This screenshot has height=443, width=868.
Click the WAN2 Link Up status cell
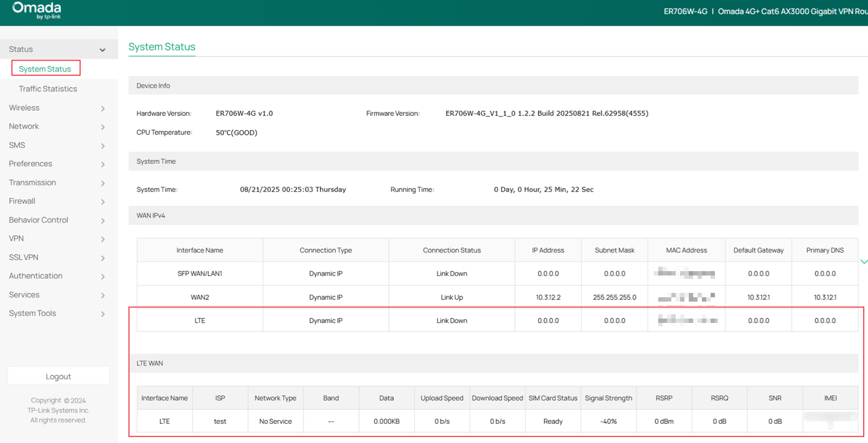pyautogui.click(x=452, y=297)
